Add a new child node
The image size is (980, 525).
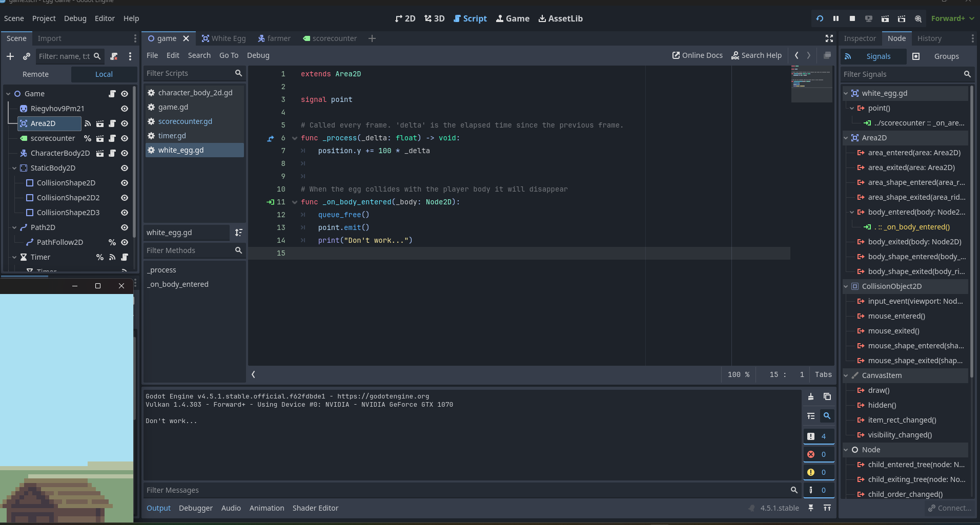click(x=10, y=56)
